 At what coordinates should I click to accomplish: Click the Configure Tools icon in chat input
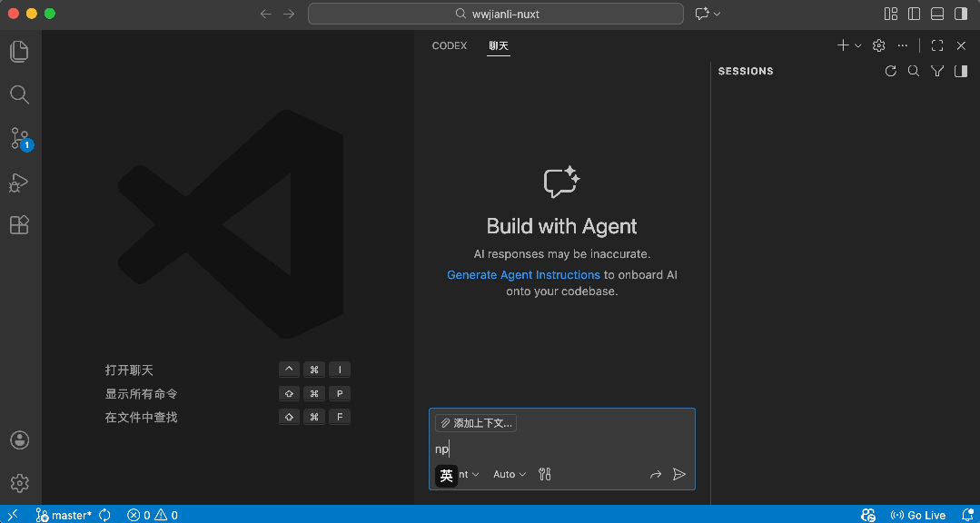[545, 474]
